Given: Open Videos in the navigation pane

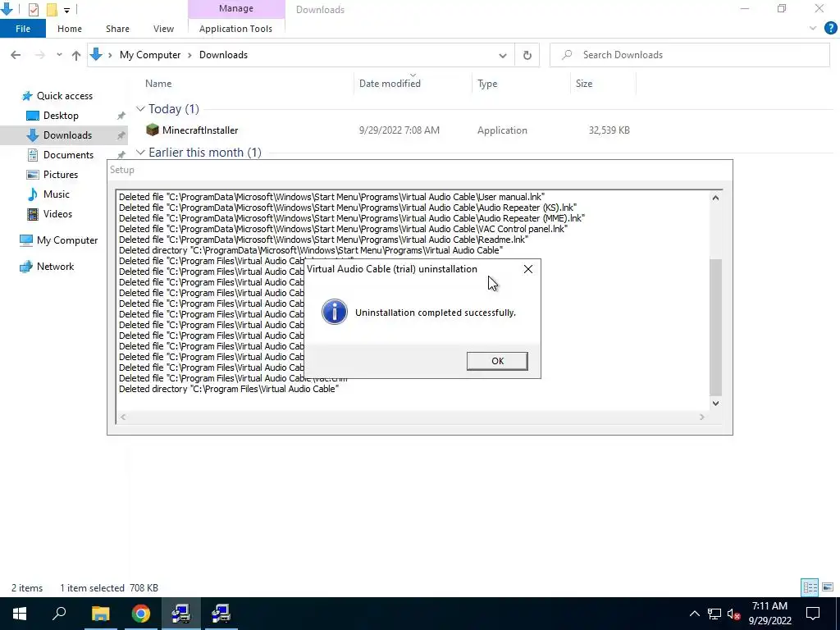Looking at the screenshot, I should 57,214.
